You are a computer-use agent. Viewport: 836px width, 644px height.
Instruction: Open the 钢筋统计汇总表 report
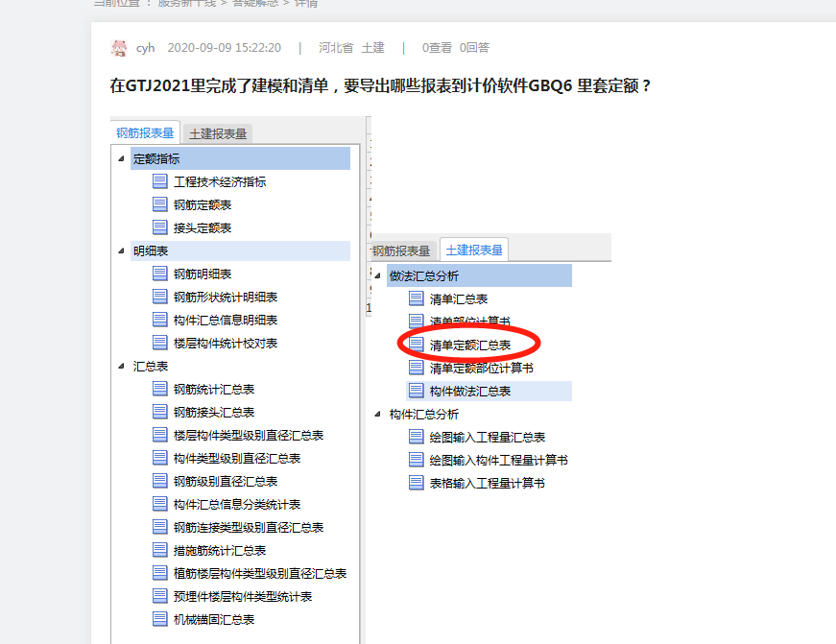click(x=214, y=389)
